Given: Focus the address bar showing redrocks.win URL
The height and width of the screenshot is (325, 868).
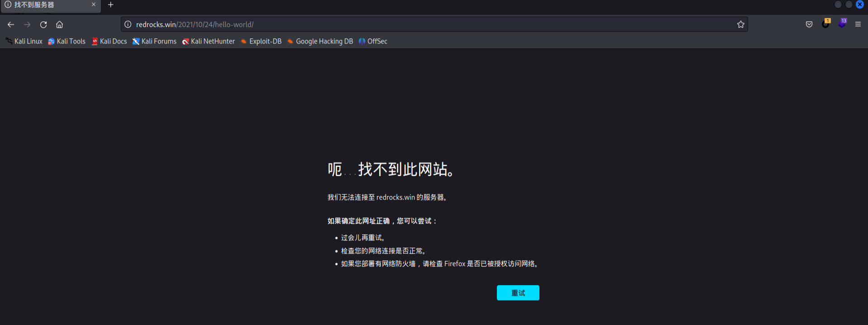Looking at the screenshot, I should tap(407, 24).
